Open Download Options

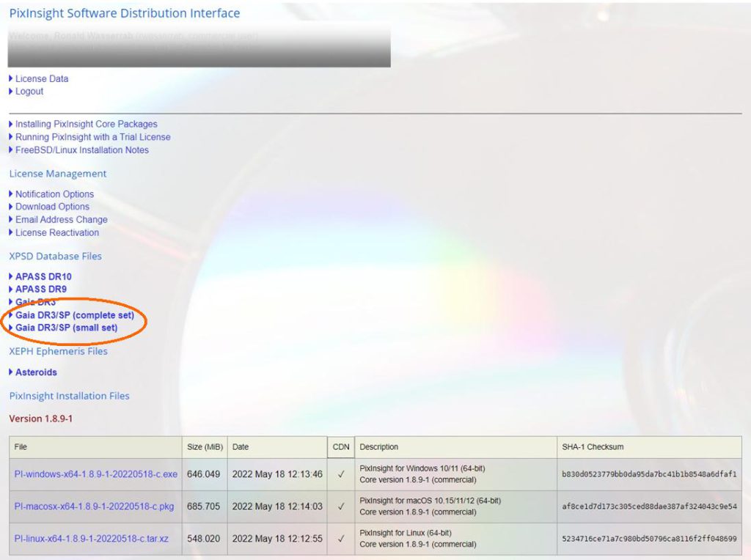click(51, 207)
